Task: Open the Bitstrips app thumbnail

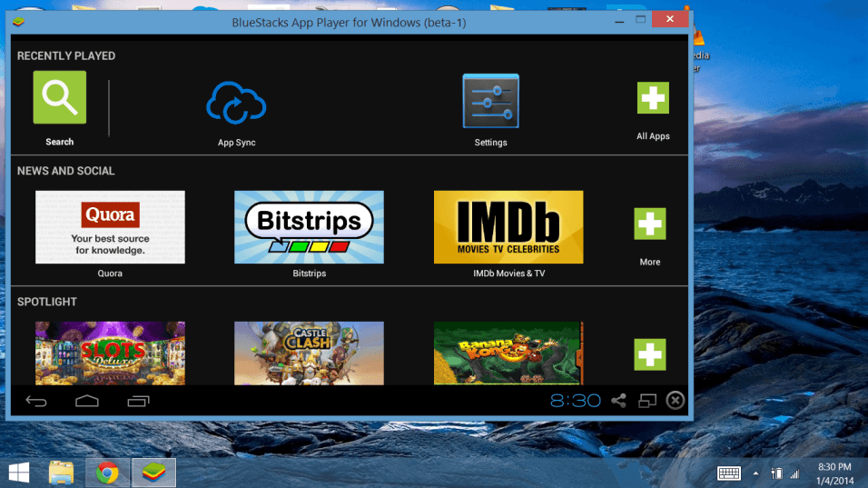Action: point(309,227)
